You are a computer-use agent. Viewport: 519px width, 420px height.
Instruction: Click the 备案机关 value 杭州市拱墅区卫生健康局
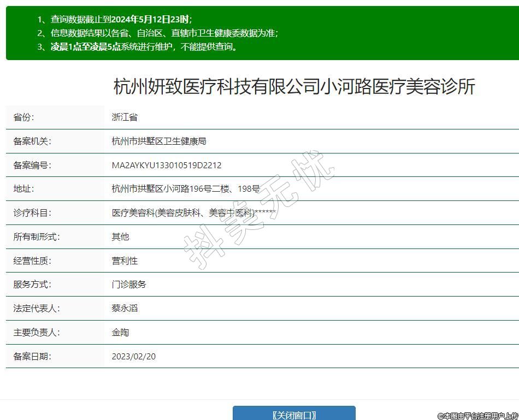click(159, 141)
